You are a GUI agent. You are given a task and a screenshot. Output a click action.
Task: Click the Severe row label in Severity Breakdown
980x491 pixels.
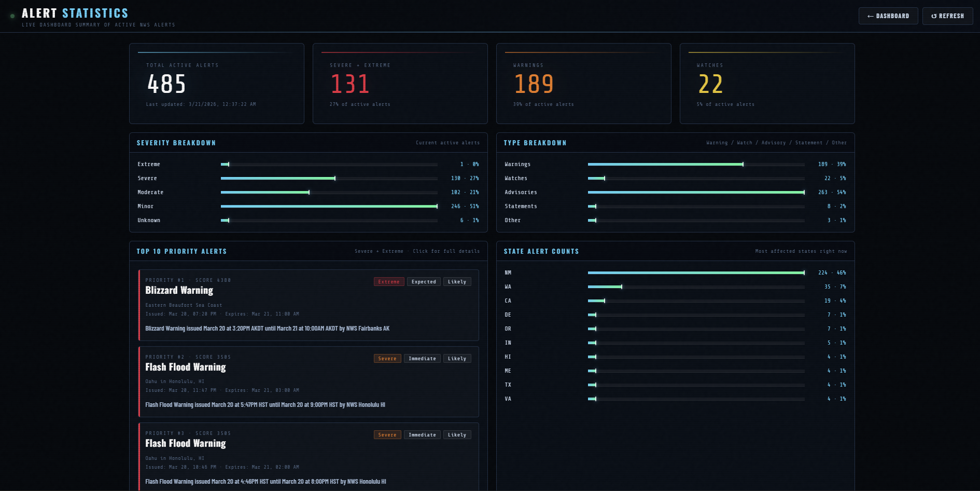pyautogui.click(x=147, y=179)
